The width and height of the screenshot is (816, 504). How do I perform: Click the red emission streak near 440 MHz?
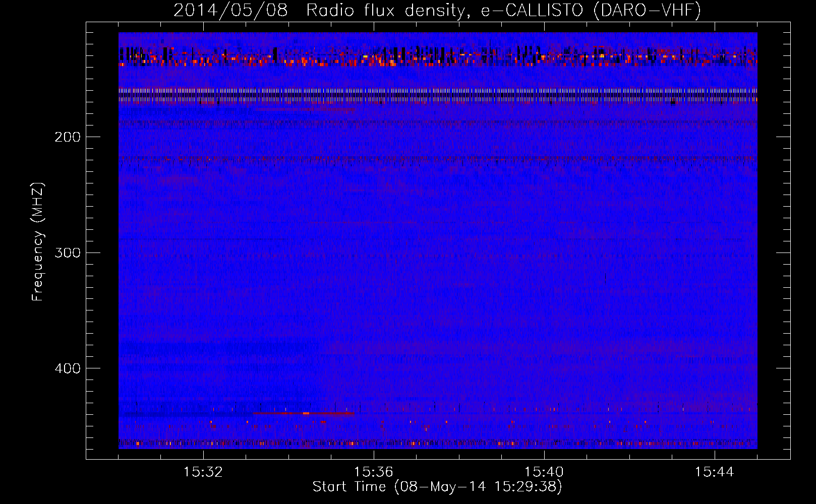click(x=304, y=413)
